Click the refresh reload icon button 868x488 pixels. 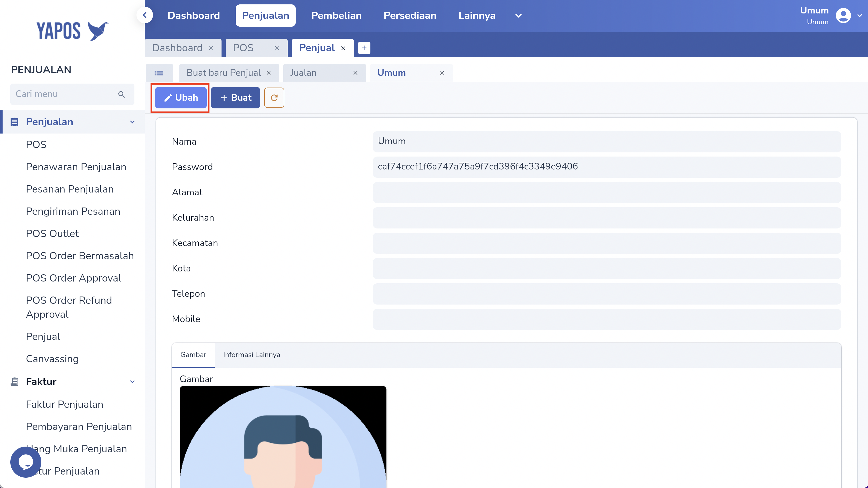click(274, 98)
